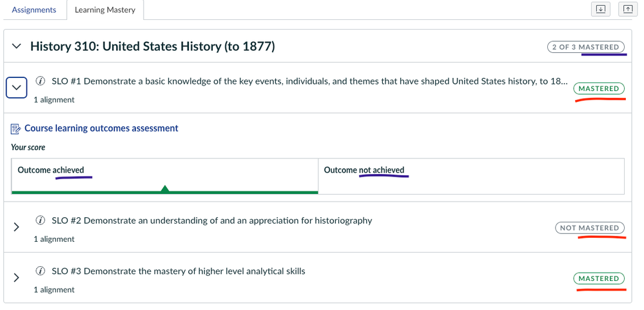Click the SLO #1 outcome title text
The width and height of the screenshot is (644, 310).
[x=309, y=81]
